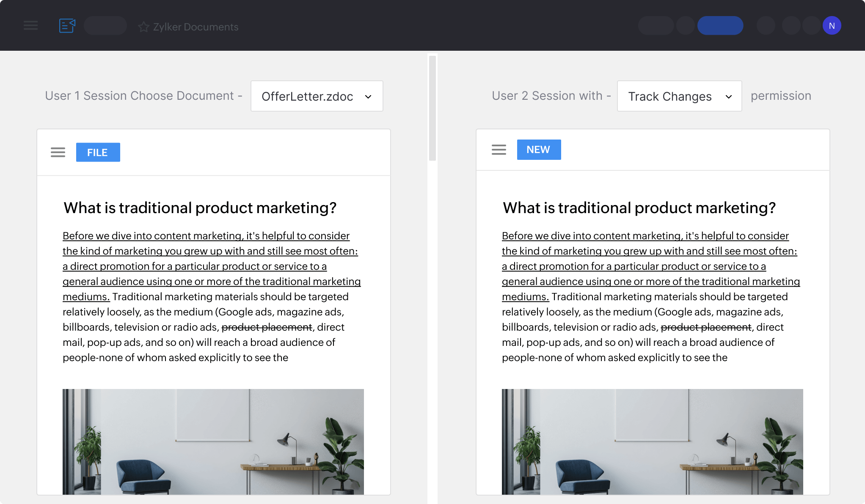Viewport: 865px width, 504px height.
Task: Click the center vertical scrollbar thumb
Action: coord(432,108)
